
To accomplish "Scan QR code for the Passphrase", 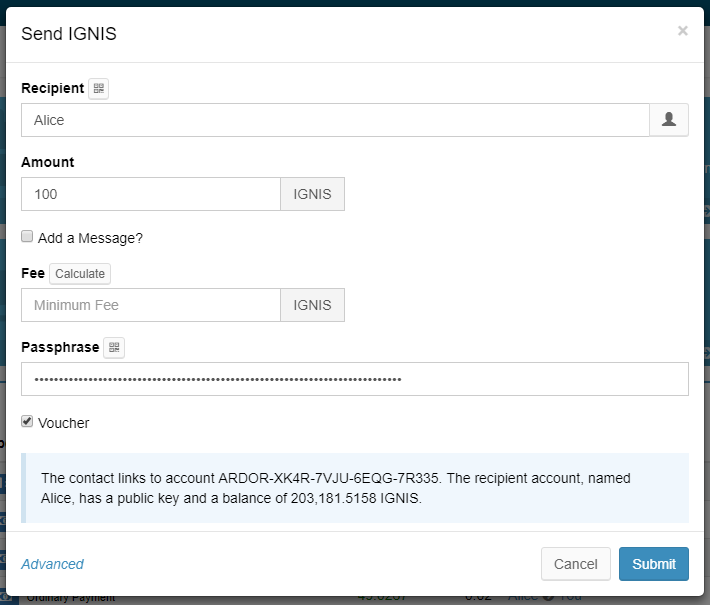I will coord(114,348).
